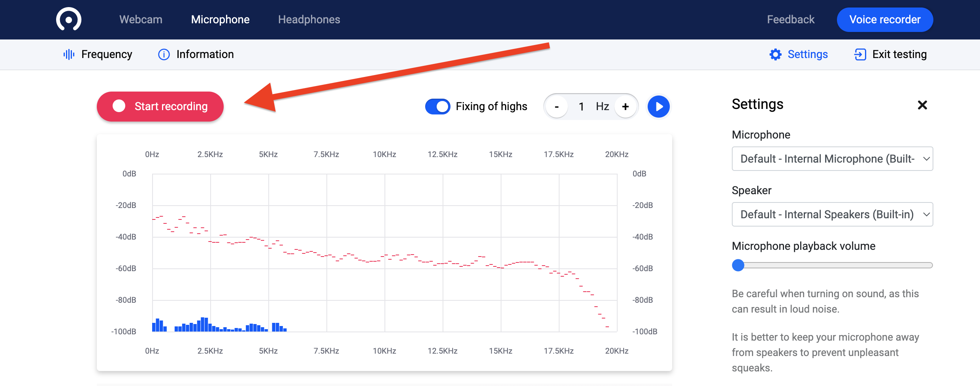Image resolution: width=980 pixels, height=386 pixels.
Task: Open the Microphone tab
Action: point(220,19)
